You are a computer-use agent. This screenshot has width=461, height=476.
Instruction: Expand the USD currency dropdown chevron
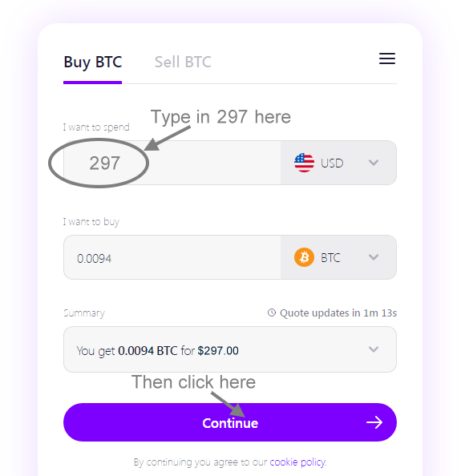tap(374, 163)
